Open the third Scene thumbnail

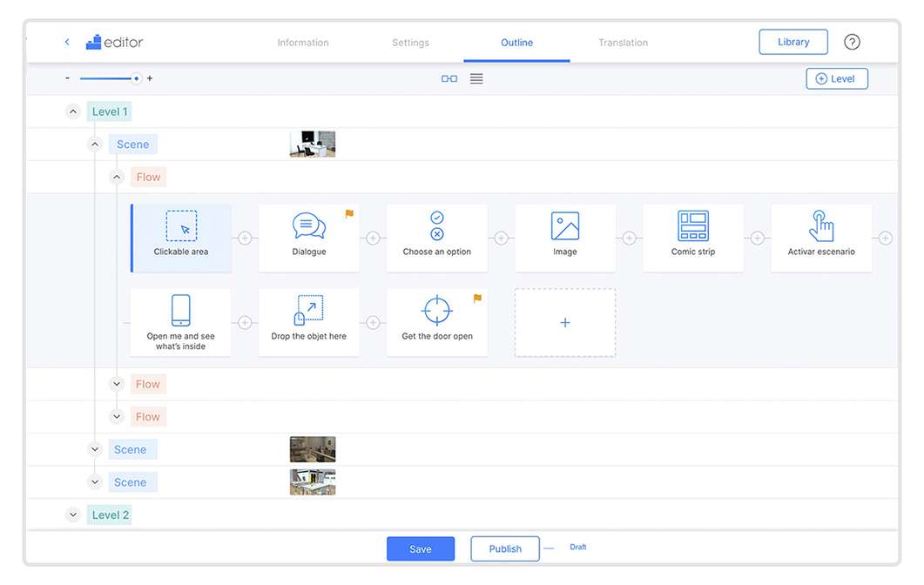point(313,482)
